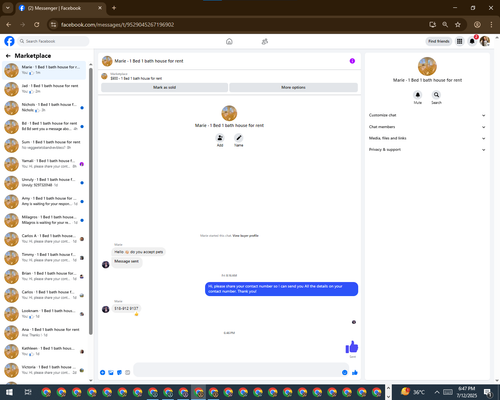Open Milagros conversation in list
The image size is (500, 400).
click(x=44, y=220)
